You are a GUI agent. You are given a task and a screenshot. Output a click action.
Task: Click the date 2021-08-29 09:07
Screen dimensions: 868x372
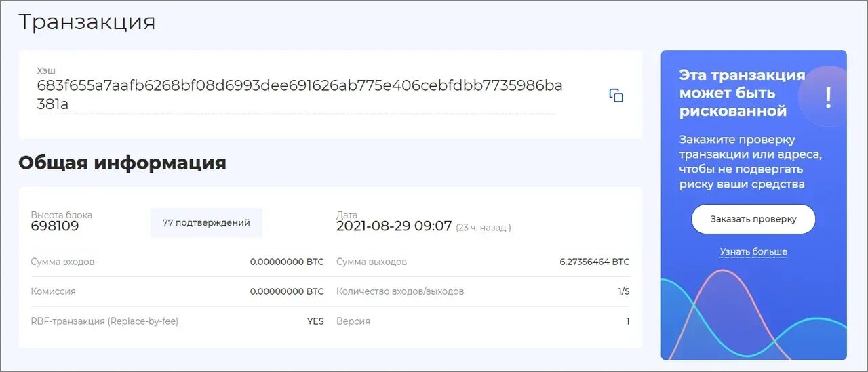coord(394,226)
